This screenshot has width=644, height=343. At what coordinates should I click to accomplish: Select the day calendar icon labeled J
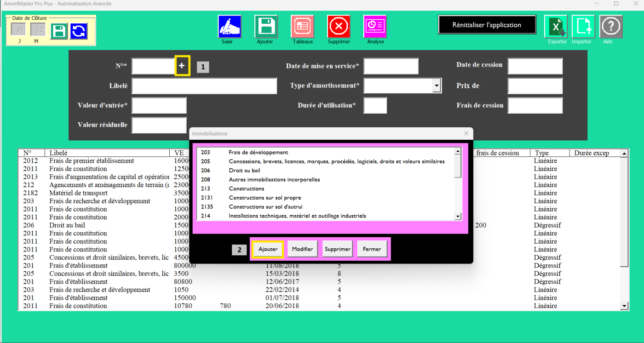[18, 29]
